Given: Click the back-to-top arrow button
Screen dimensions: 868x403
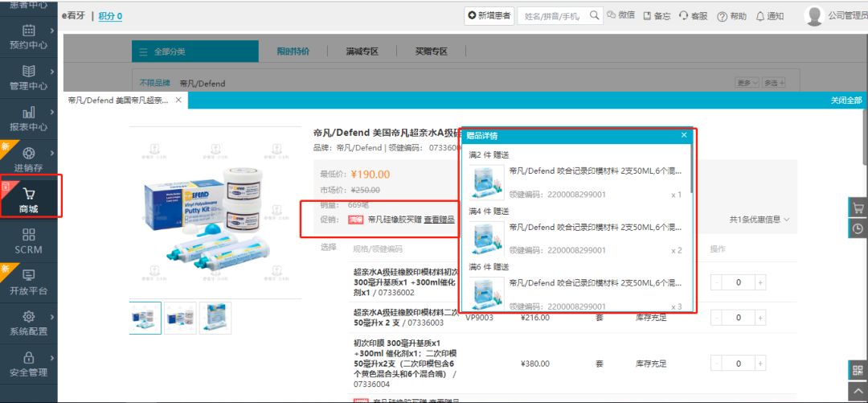Looking at the screenshot, I should coord(858,392).
